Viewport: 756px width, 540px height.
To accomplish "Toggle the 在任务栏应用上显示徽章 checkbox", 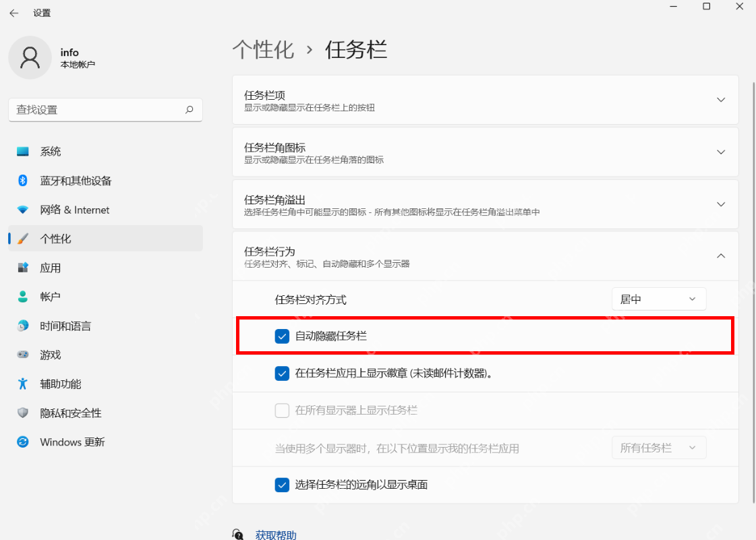I will [x=282, y=373].
